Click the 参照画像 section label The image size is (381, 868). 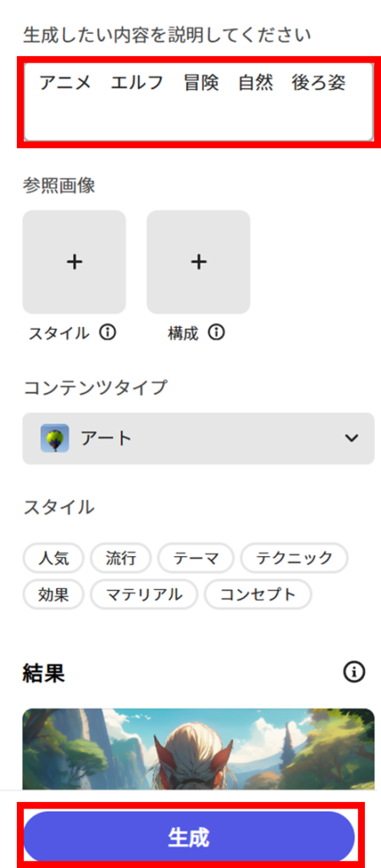click(x=59, y=186)
